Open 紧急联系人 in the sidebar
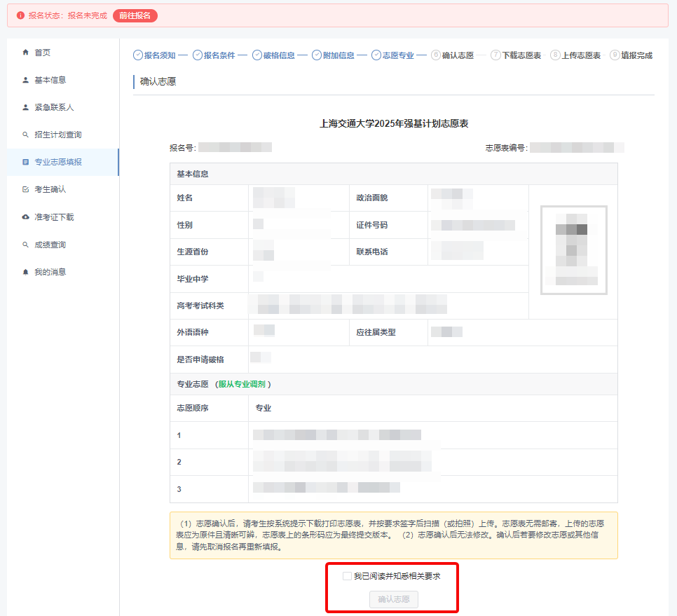The height and width of the screenshot is (616, 677). coord(62,107)
